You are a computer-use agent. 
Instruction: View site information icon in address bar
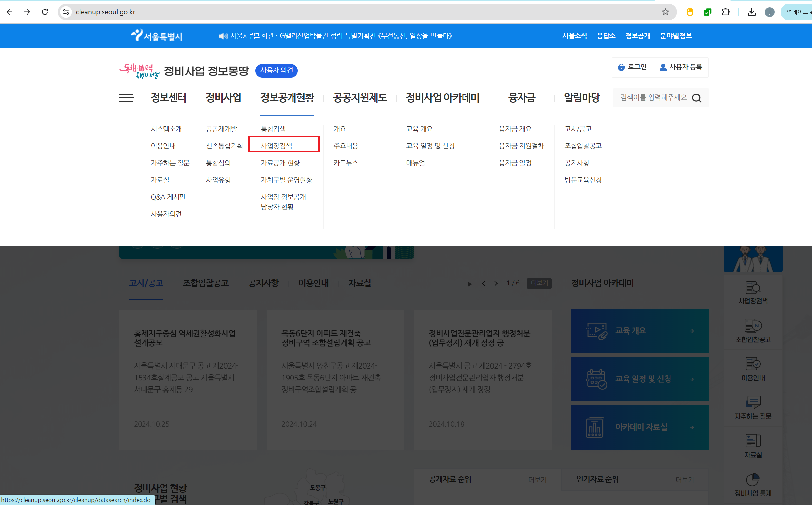click(66, 12)
